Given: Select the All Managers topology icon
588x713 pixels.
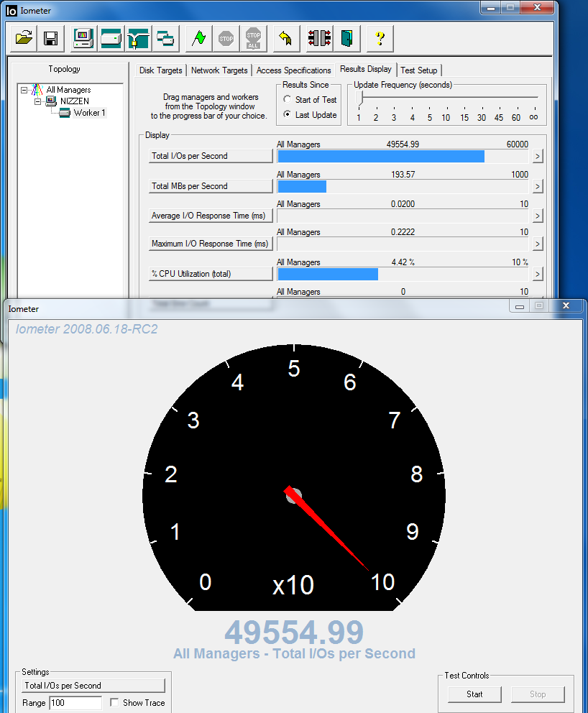Looking at the screenshot, I should [37, 90].
